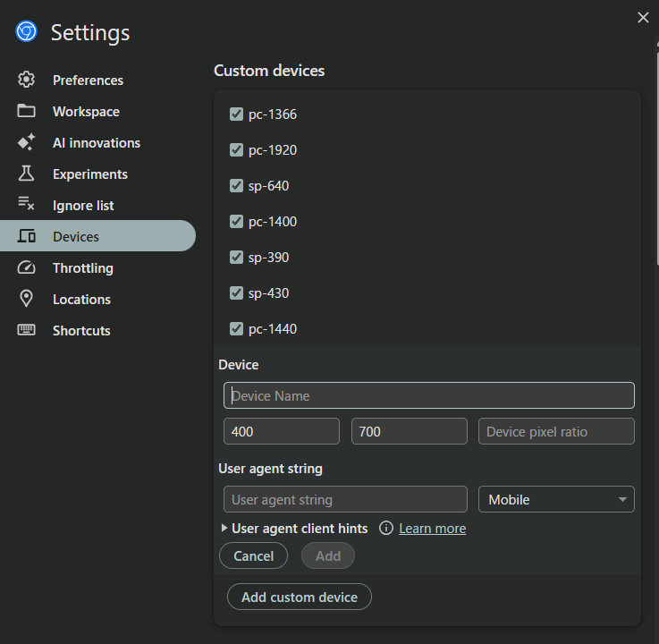Click the width field showing 400
Image resolution: width=659 pixels, height=644 pixels.
[x=282, y=431]
